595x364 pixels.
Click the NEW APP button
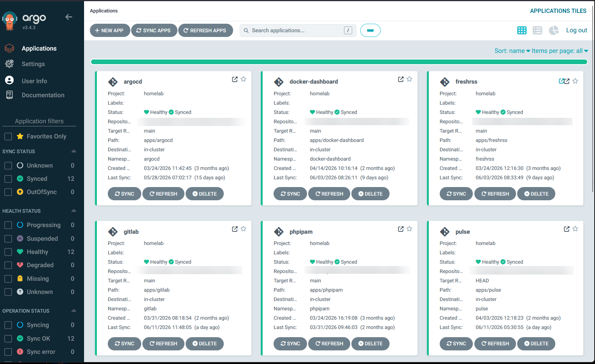coord(110,30)
